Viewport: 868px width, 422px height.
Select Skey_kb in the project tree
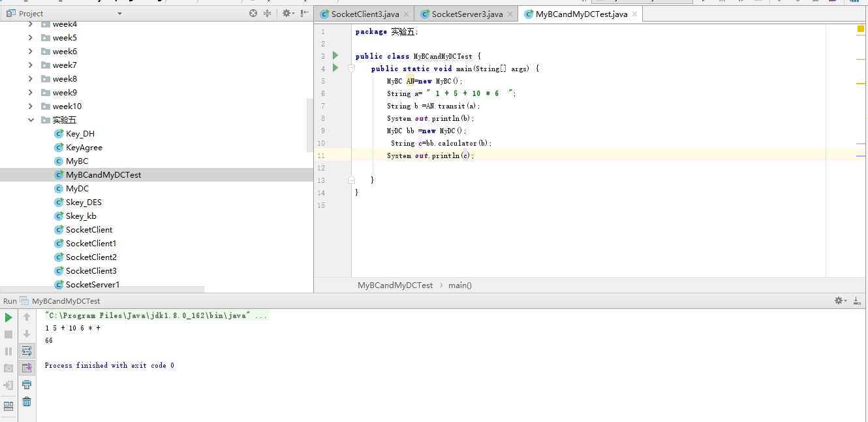(x=81, y=216)
